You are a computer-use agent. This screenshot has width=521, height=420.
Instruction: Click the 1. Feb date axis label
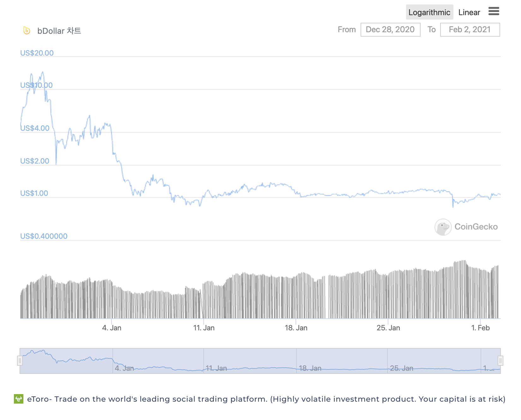tap(481, 328)
